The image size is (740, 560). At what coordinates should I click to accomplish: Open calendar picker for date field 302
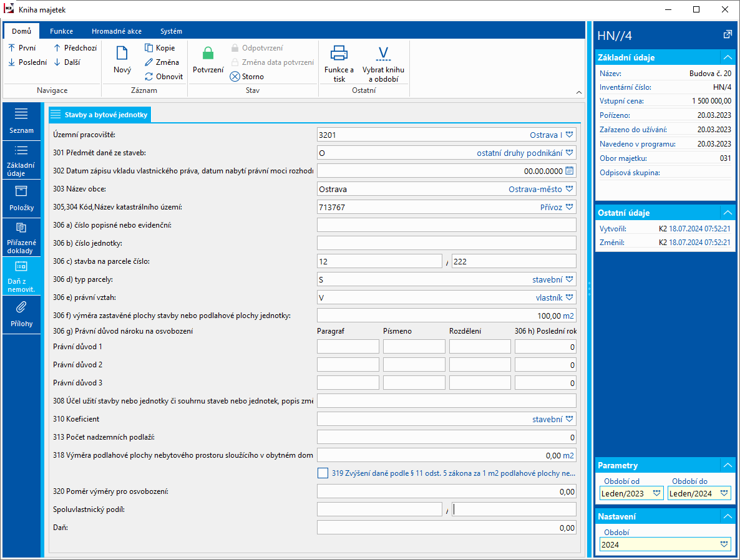[569, 171]
